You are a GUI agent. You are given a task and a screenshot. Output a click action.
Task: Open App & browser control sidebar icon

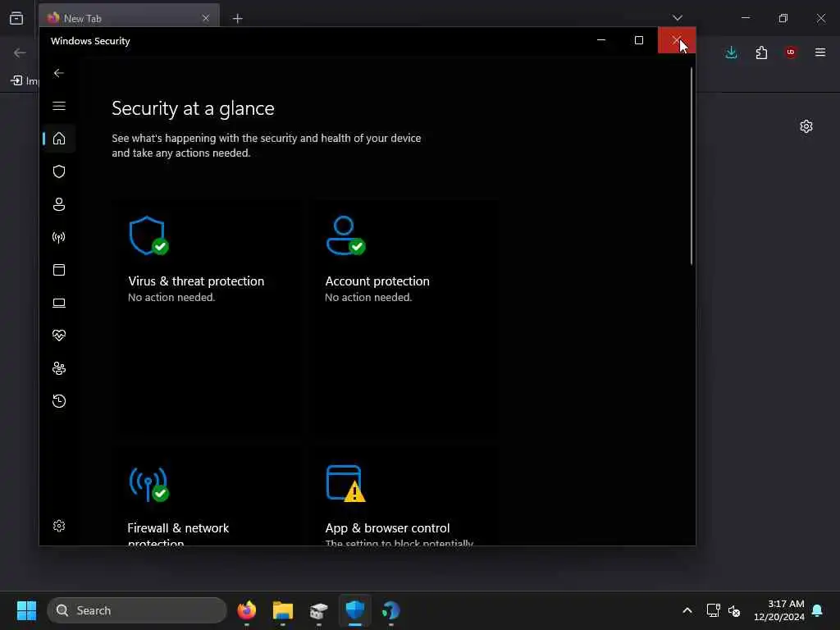59,270
